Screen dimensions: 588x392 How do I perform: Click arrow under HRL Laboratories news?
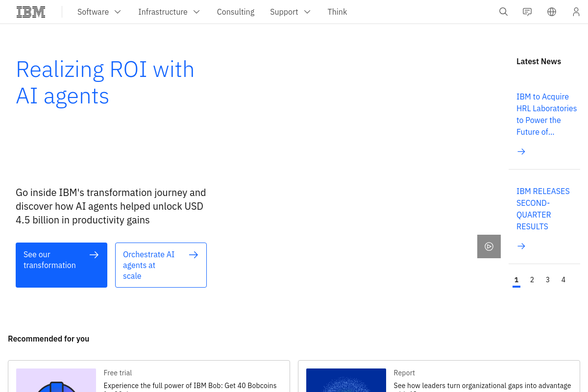coord(521,151)
